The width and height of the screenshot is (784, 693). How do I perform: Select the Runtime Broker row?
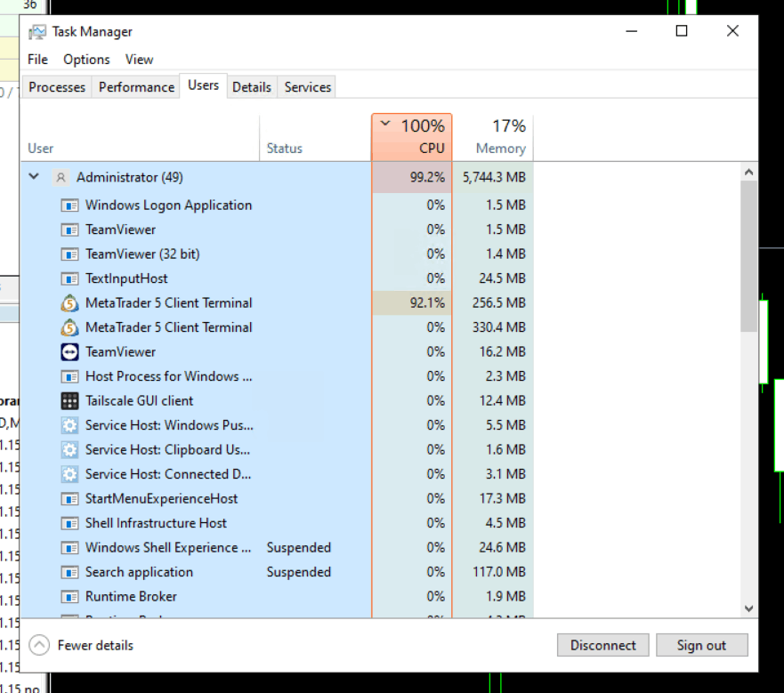tap(277, 597)
